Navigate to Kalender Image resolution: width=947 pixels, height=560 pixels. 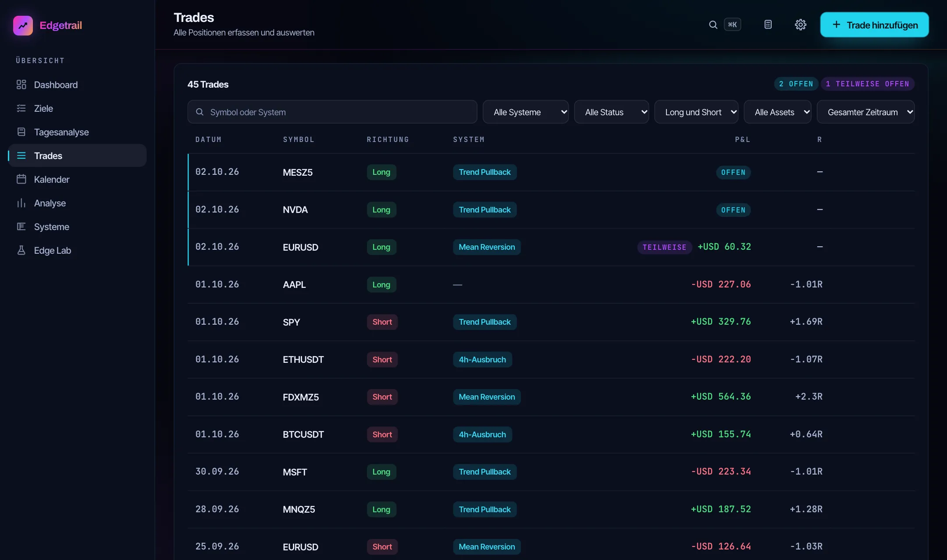[77, 179]
